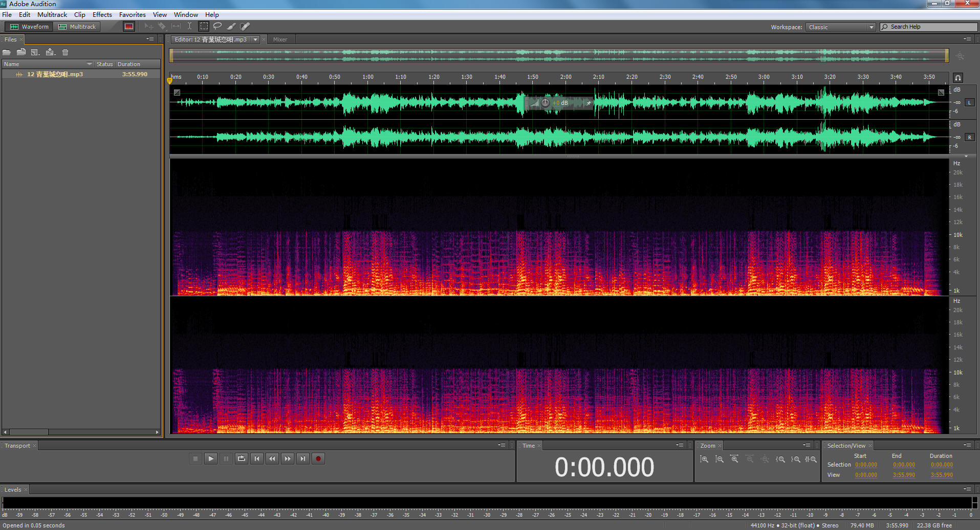
Task: Open the View menu
Action: [160, 14]
